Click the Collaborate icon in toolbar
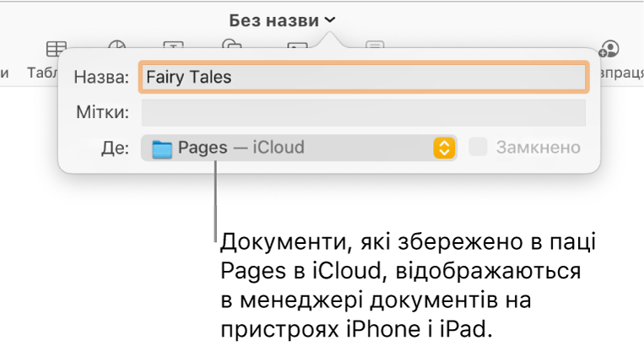Image resolution: width=644 pixels, height=346 pixels. pos(609,49)
